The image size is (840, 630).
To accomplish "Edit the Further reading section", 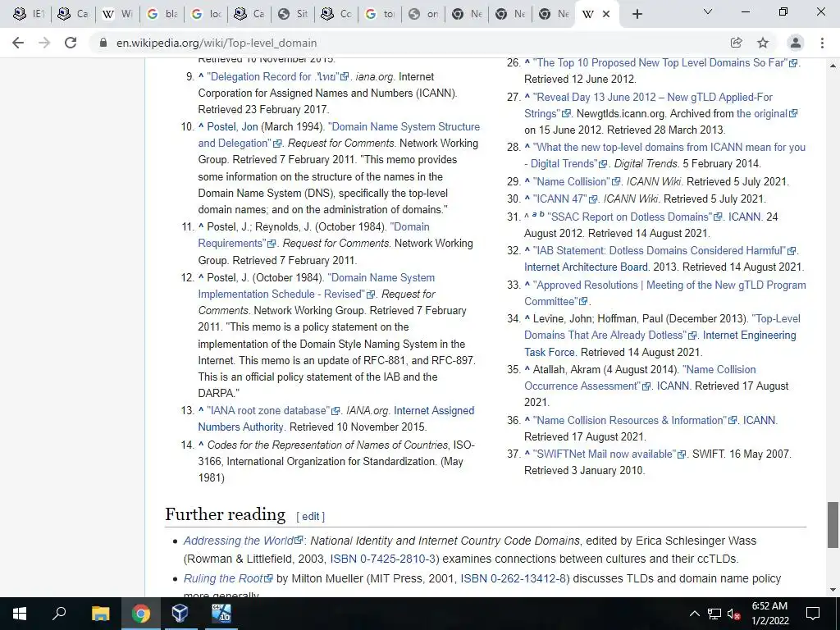I will (x=310, y=517).
